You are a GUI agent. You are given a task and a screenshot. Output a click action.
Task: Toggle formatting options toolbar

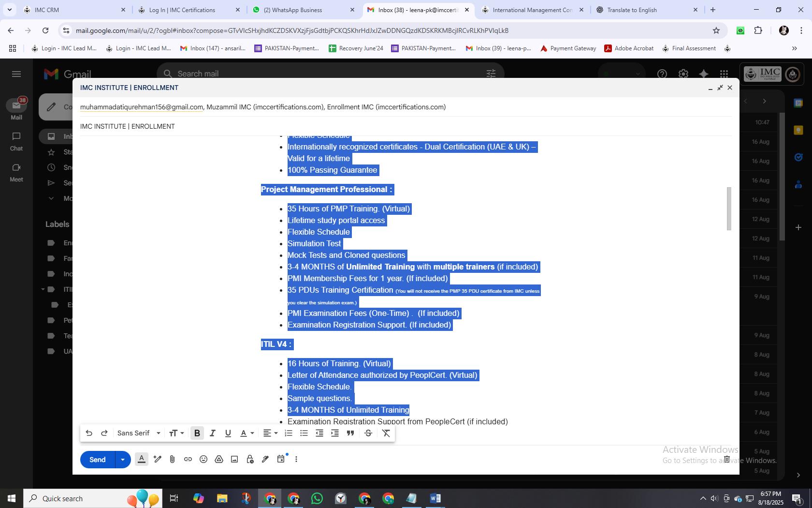click(x=142, y=459)
